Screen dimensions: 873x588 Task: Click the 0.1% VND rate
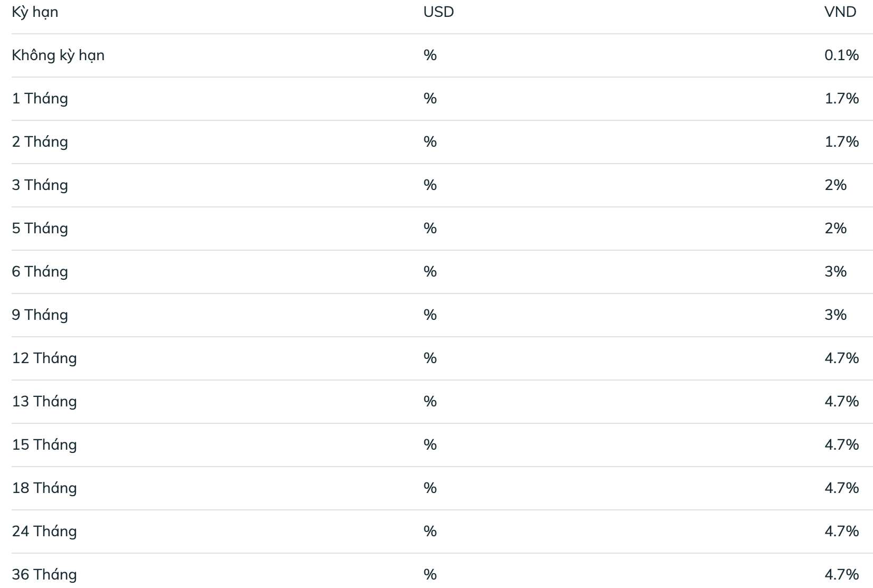(x=842, y=55)
